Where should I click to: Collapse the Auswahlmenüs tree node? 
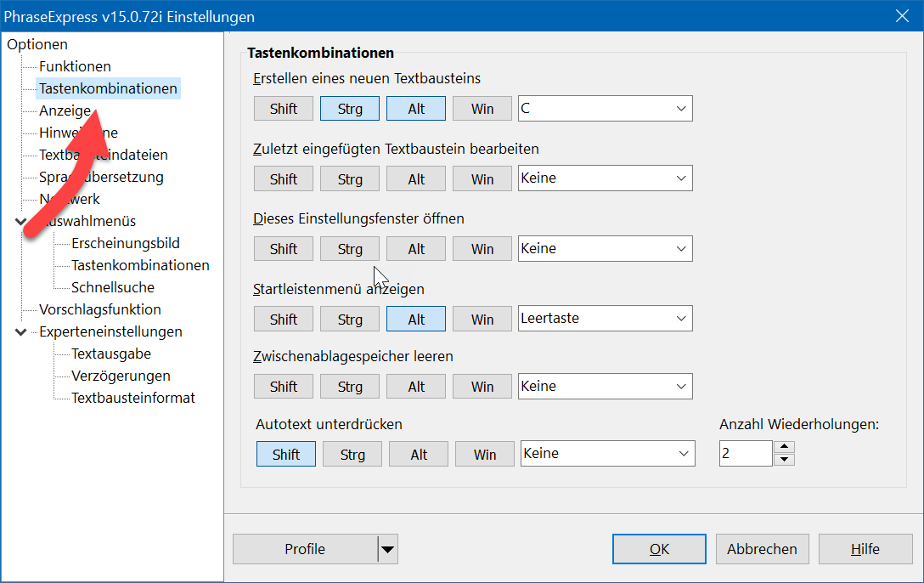click(20, 222)
